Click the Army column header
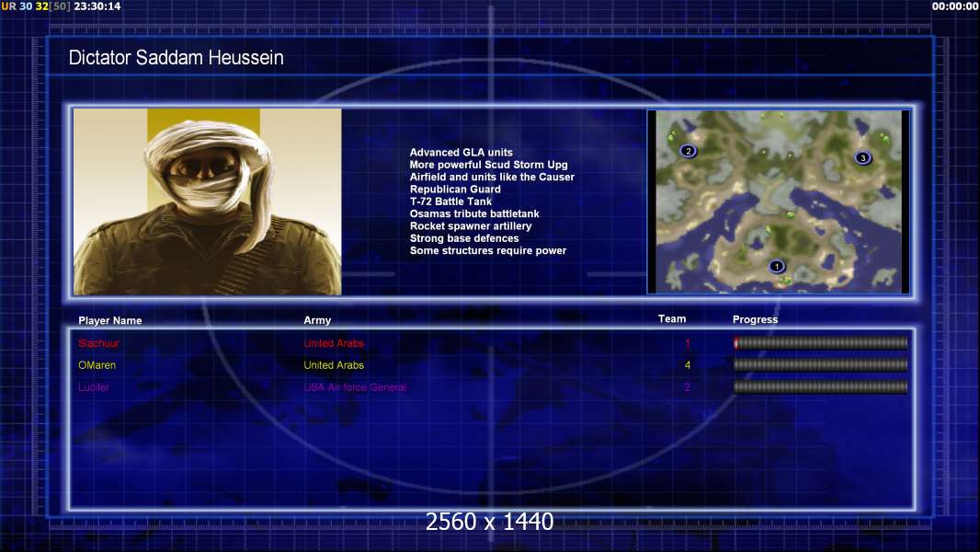 point(317,321)
